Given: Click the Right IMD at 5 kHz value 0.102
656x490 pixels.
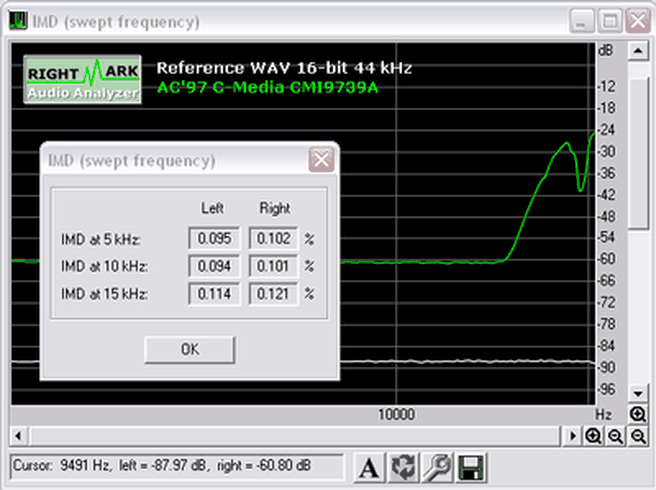Looking at the screenshot, I should tap(274, 239).
